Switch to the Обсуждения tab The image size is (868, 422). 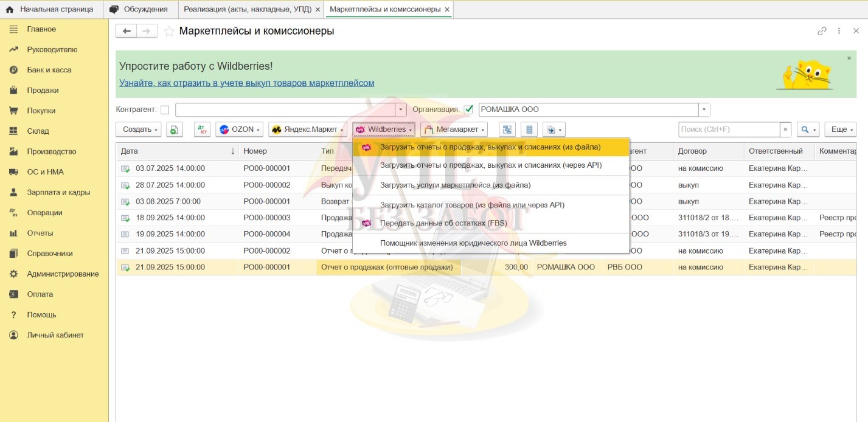141,9
